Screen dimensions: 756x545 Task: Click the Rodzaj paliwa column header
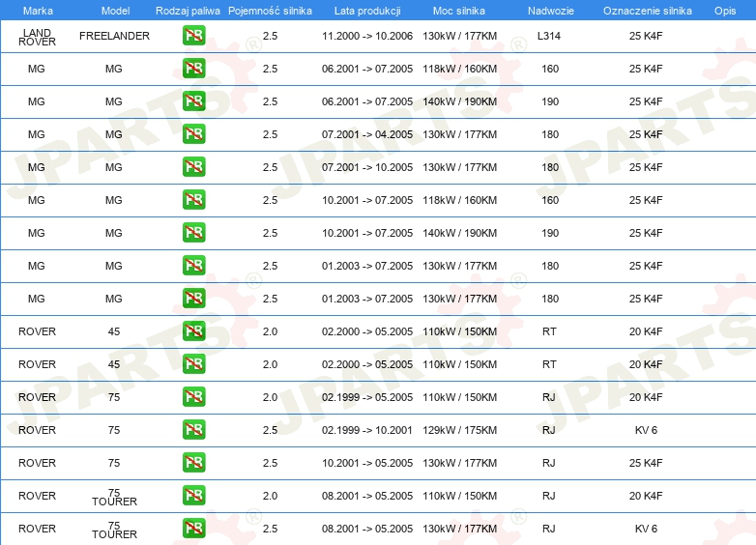click(x=188, y=11)
